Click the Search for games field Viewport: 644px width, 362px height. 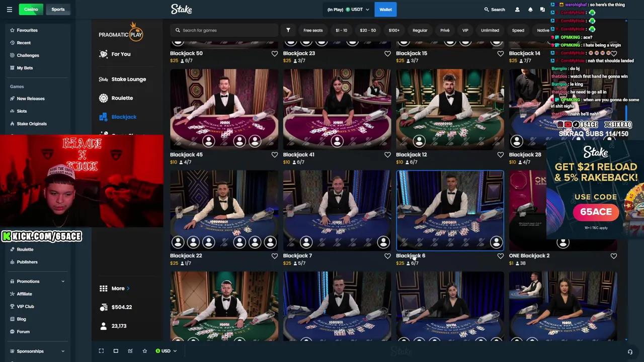point(224,30)
